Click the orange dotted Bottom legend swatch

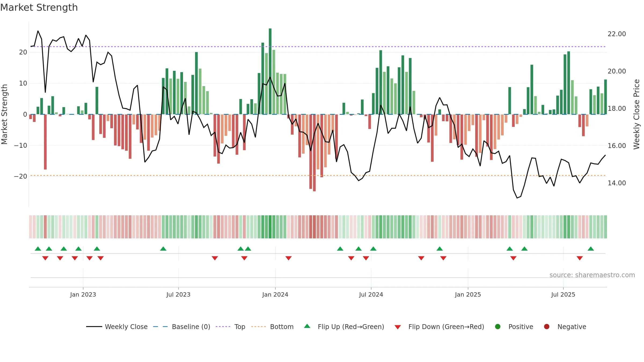click(259, 327)
